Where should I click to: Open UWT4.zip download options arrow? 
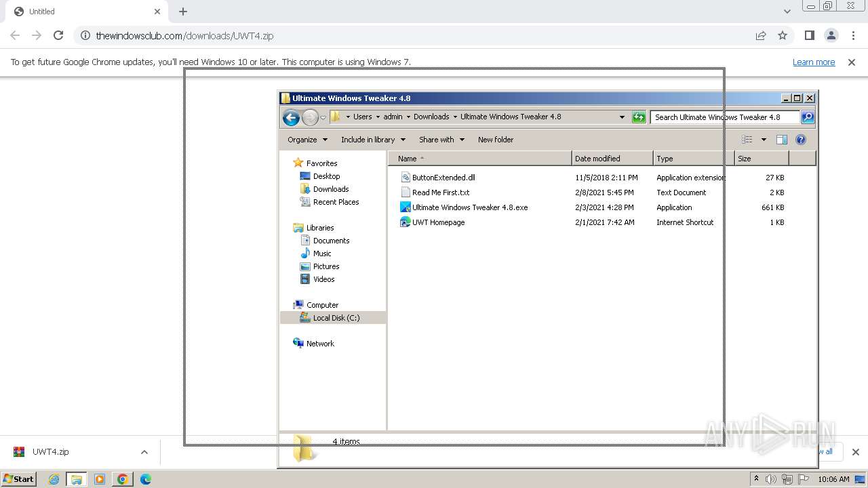[144, 452]
